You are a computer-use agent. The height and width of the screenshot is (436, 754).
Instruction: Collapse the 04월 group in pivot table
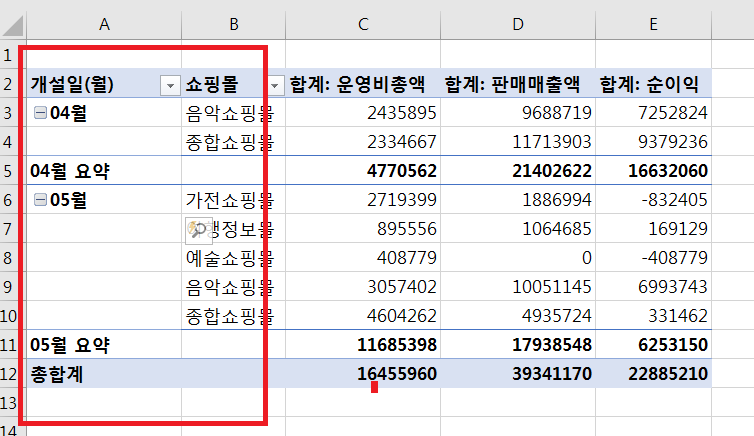tap(40, 113)
